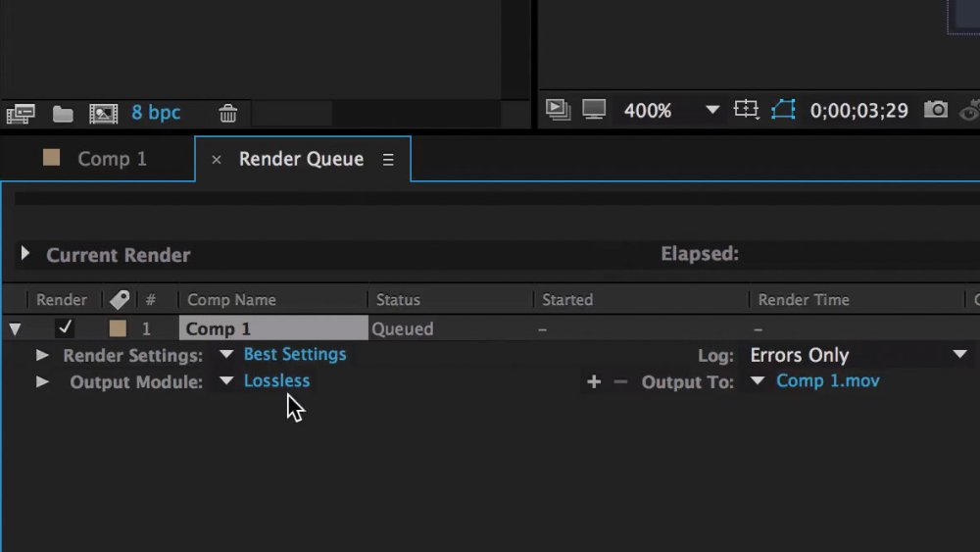Click the Lossless output module link
Image resolution: width=980 pixels, height=552 pixels.
[277, 380]
